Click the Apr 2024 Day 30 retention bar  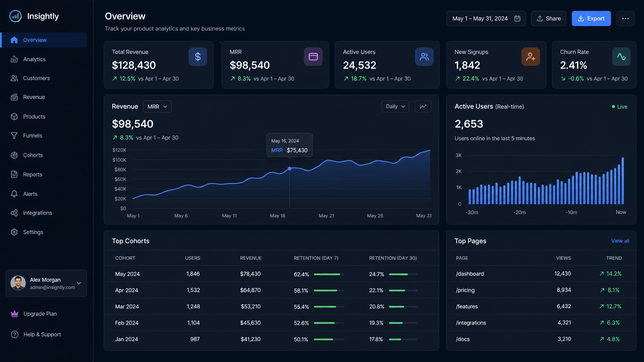point(403,290)
